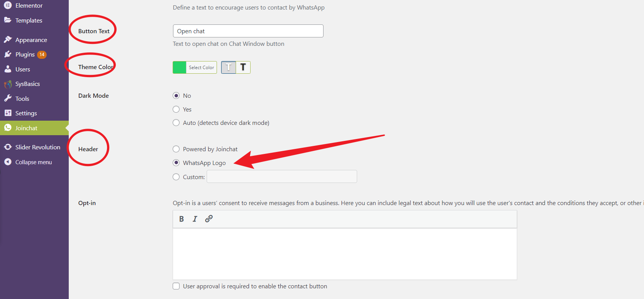Select WhatsApp Logo header option
Image resolution: width=644 pixels, height=299 pixels.
tap(176, 163)
